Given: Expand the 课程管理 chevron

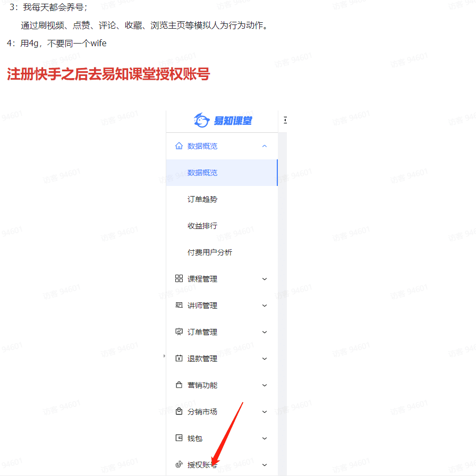Looking at the screenshot, I should [265, 279].
